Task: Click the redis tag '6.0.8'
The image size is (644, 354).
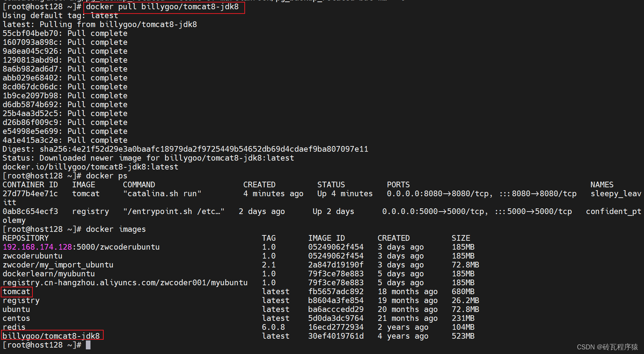Action: point(274,327)
